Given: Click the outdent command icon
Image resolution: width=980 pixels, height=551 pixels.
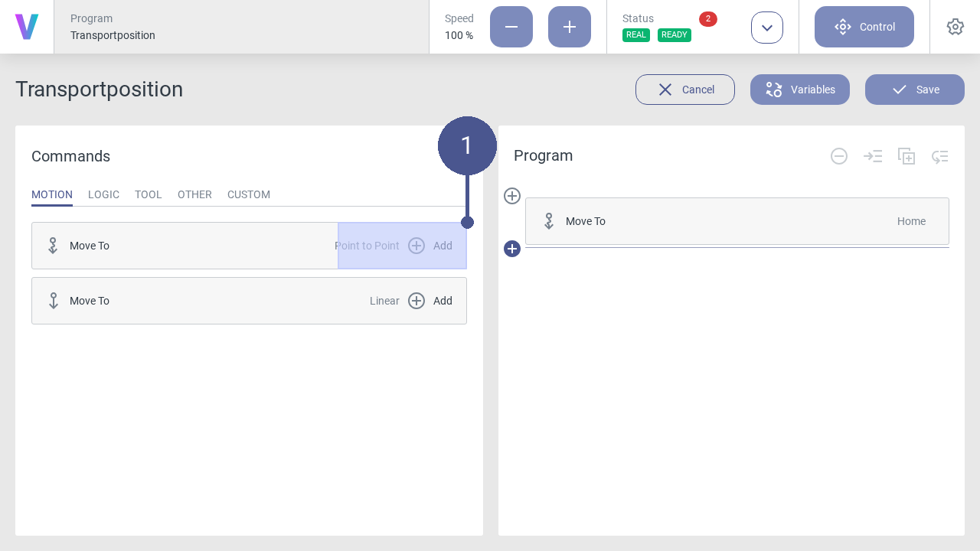Looking at the screenshot, I should pyautogui.click(x=940, y=156).
